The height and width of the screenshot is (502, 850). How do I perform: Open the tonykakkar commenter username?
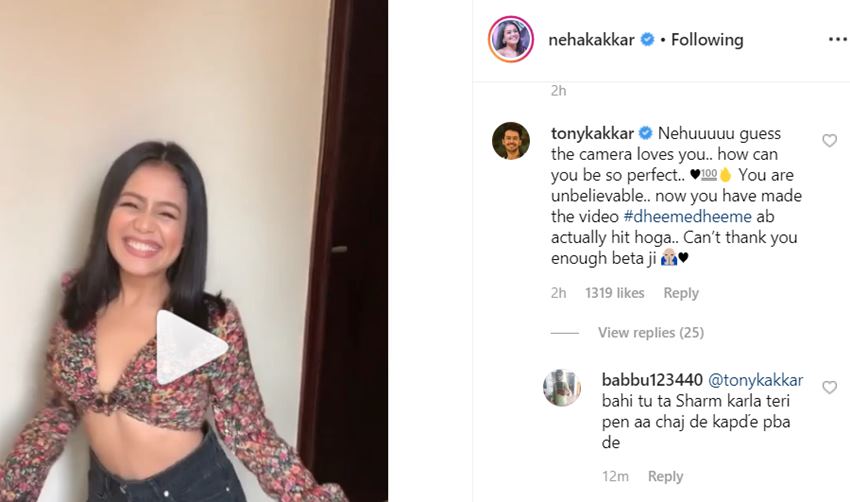pos(594,134)
